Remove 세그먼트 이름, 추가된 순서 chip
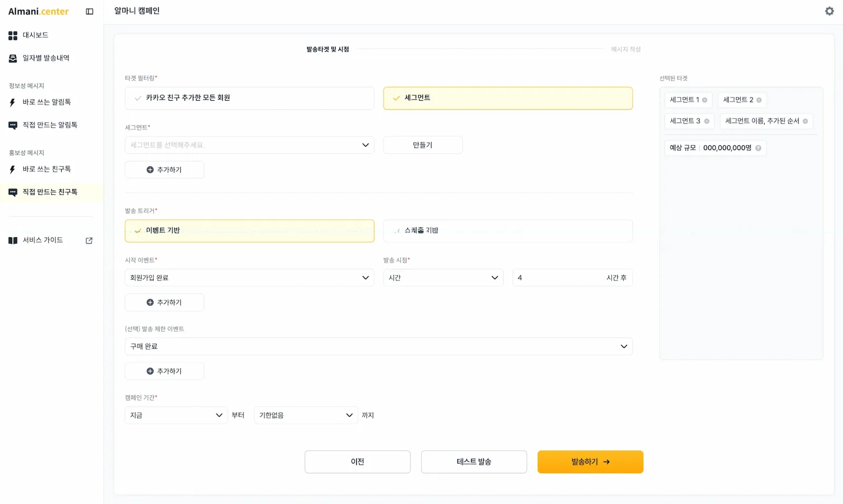843x504 pixels. 805,121
